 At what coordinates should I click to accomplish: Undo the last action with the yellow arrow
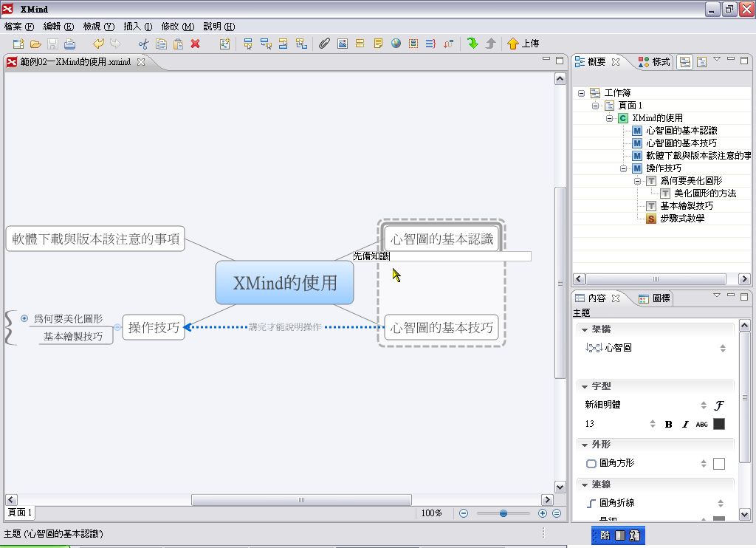point(98,44)
